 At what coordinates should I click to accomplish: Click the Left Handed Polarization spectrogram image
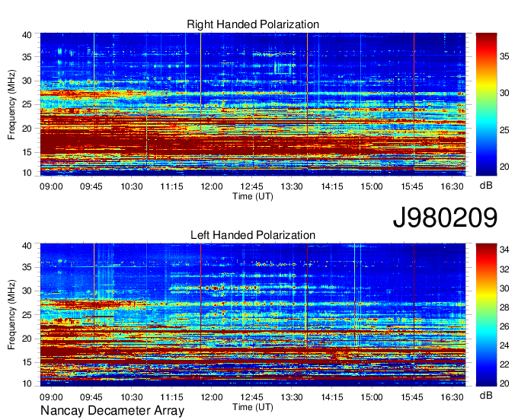point(253,315)
